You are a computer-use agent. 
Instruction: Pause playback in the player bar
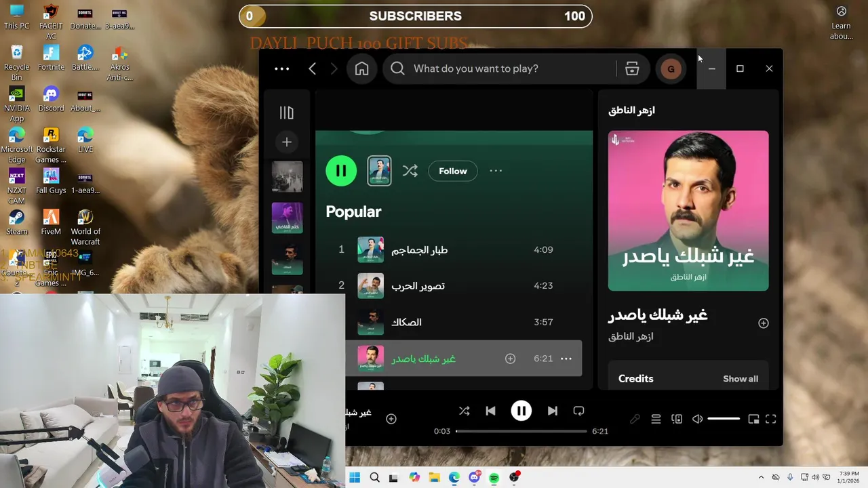coord(521,411)
